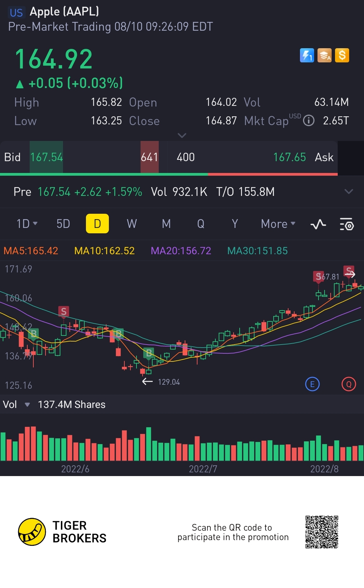Tap the Low value 163.25
The image size is (364, 588).
[x=106, y=121]
